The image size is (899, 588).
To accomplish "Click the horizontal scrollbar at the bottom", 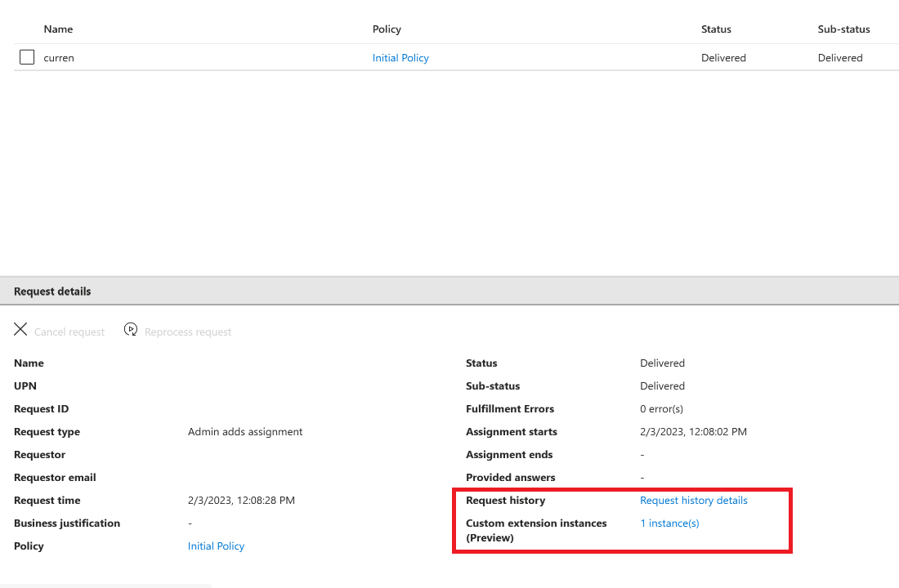I will (106, 585).
